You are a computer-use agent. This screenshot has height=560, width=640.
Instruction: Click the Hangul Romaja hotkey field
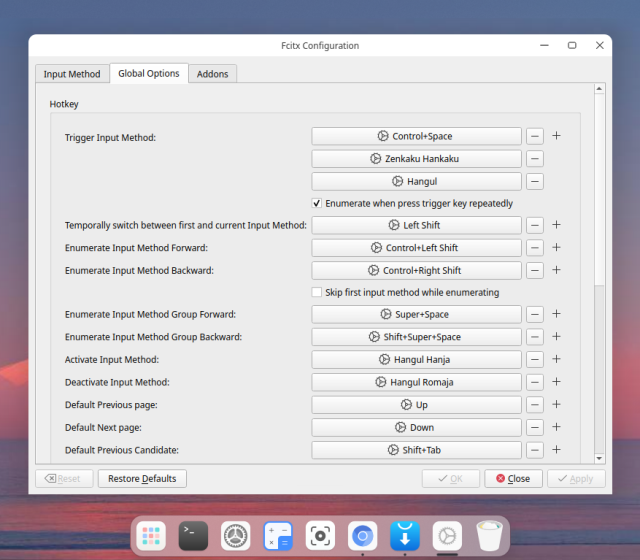[x=416, y=382]
